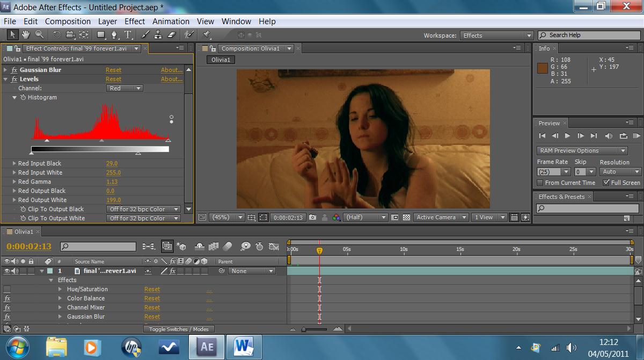Viewport: 644px width, 360px height.
Task: Select the Puppet Pin tool
Action: 206,35
